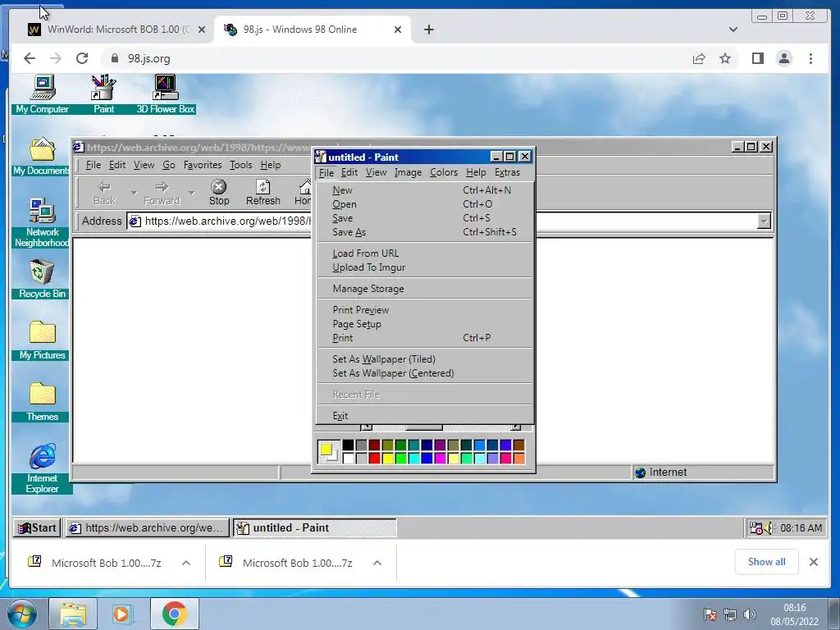Open Chrome's three-dot menu
840x630 pixels.
[x=810, y=58]
